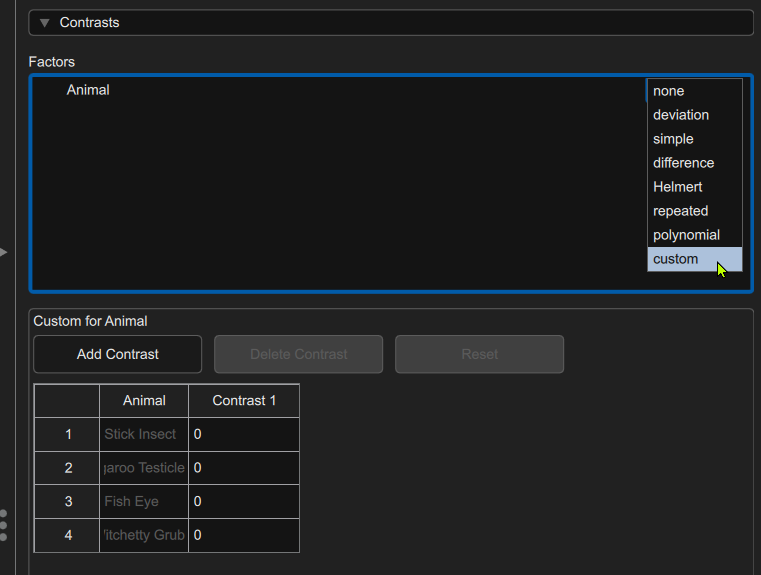
Task: Collapse the Contrasts section triangle
Action: point(44,22)
